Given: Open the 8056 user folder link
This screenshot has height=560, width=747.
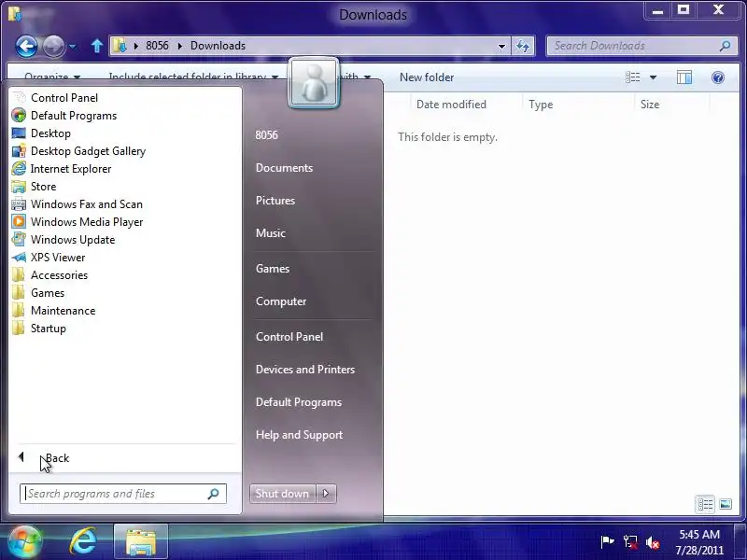Looking at the screenshot, I should 266,134.
